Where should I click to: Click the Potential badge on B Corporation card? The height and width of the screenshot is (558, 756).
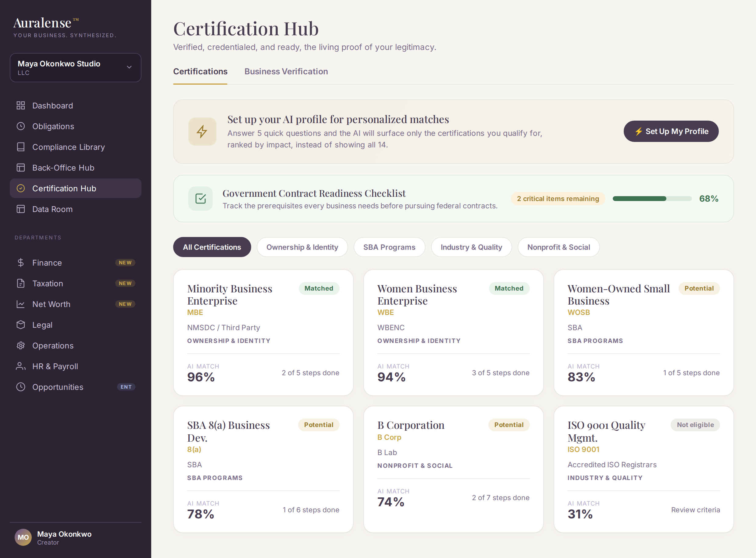pyautogui.click(x=508, y=425)
